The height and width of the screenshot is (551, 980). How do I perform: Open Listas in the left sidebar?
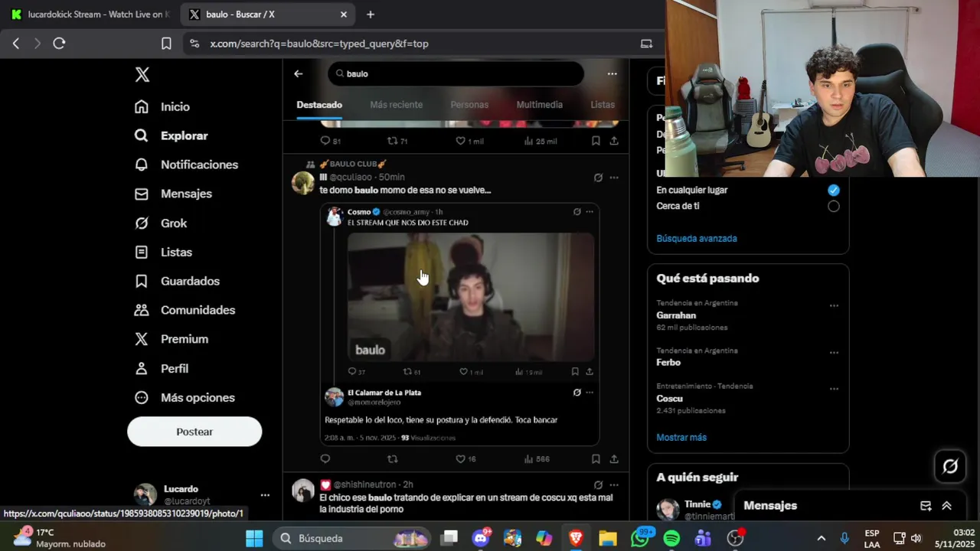tap(163, 252)
